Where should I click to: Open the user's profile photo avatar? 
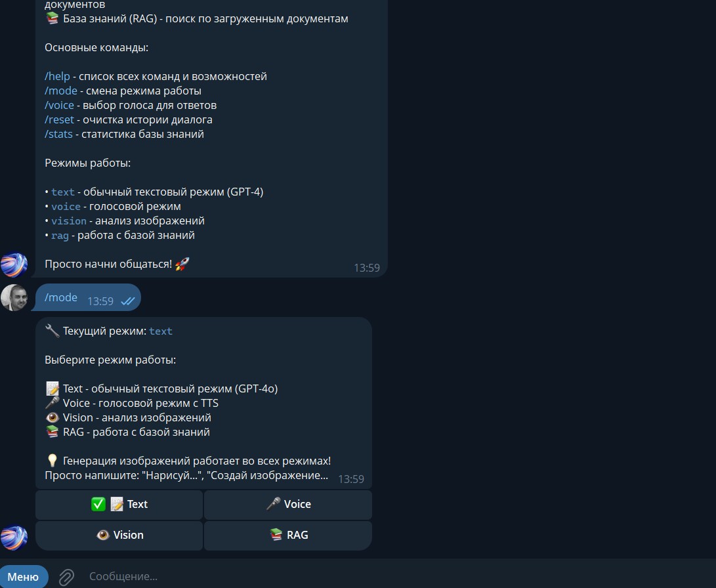tap(14, 298)
